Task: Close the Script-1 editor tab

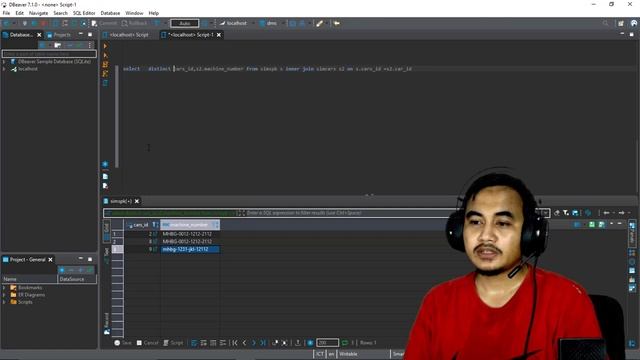Action: [x=219, y=35]
